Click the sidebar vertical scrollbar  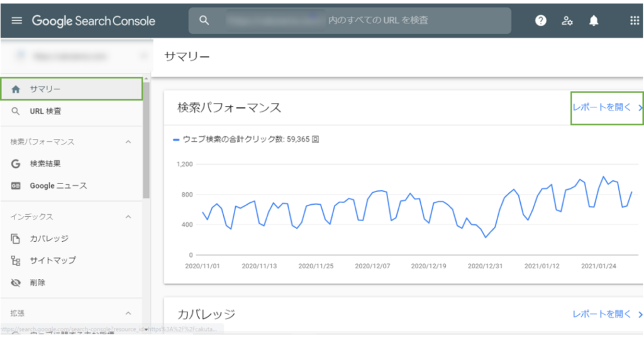[x=146, y=139]
